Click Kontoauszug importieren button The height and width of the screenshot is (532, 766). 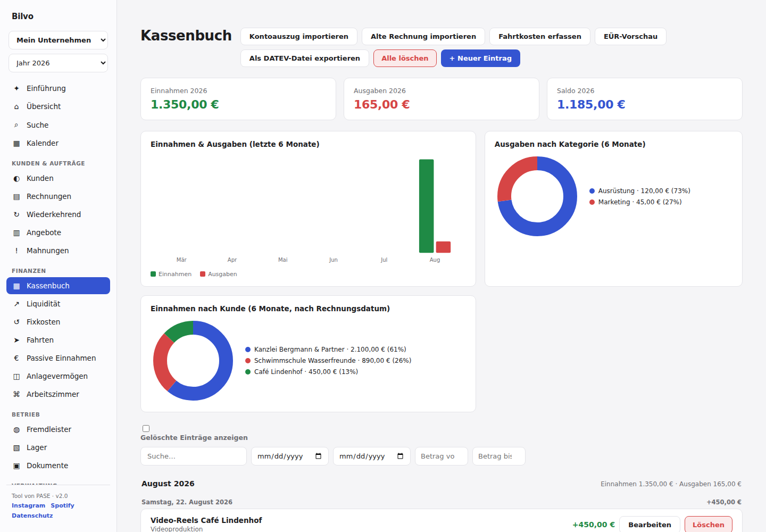(x=299, y=36)
